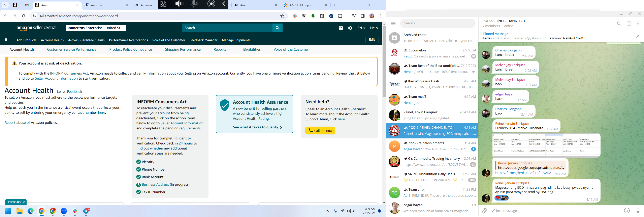Open the Windows Start menu
Image resolution: width=644 pixels, height=217 pixels.
point(8,211)
